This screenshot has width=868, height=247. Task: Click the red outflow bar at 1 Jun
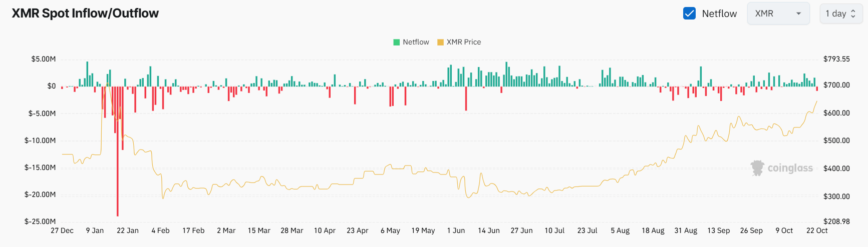(x=466, y=98)
